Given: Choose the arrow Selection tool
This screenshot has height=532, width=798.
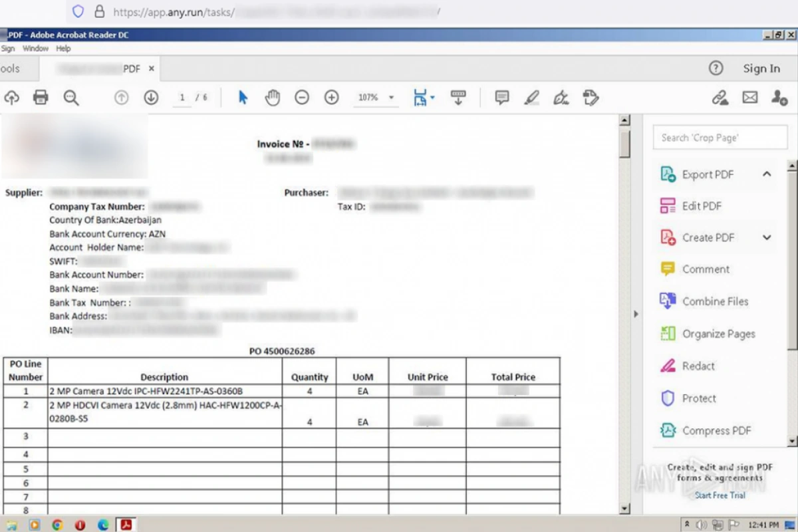Looking at the screenshot, I should click(x=243, y=98).
